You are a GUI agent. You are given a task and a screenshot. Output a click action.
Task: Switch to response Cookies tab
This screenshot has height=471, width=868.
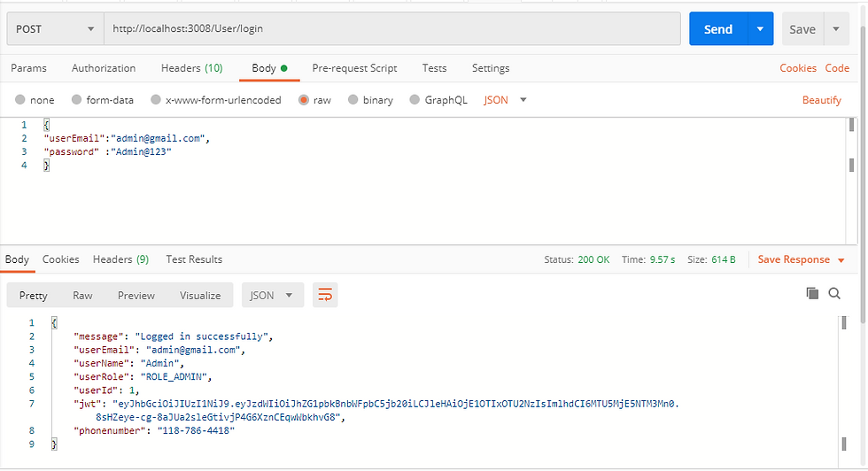click(60, 259)
